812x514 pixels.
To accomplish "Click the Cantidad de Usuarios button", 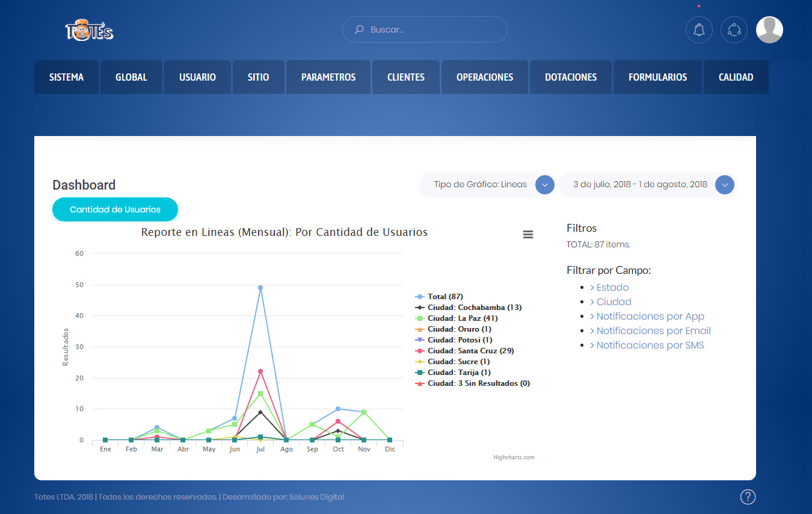I will click(x=115, y=209).
